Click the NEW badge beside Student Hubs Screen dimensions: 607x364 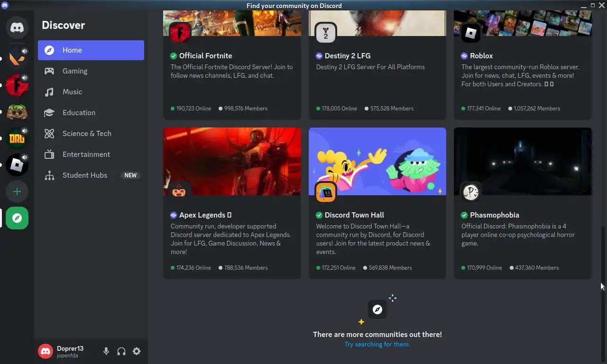coord(130,175)
